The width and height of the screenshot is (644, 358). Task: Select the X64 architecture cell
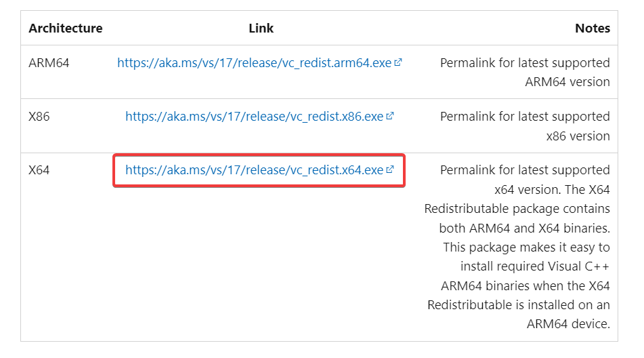point(39,170)
